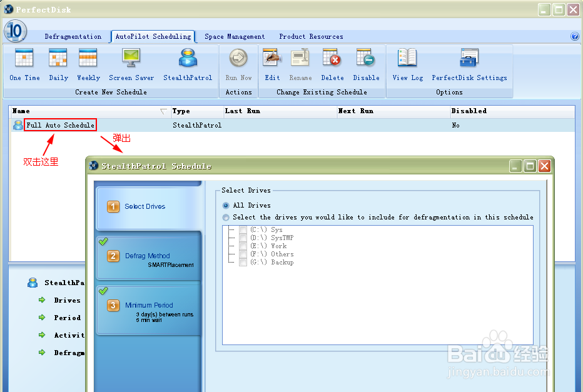
Task: Create a StealthPatrol schedule
Action: [188, 64]
